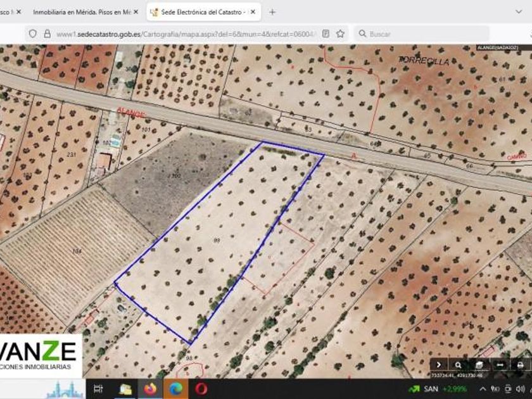Image resolution: width=532 pixels, height=399 pixels.
Task: Focus the sedecatastro.gob.es address bar
Action: (x=185, y=34)
